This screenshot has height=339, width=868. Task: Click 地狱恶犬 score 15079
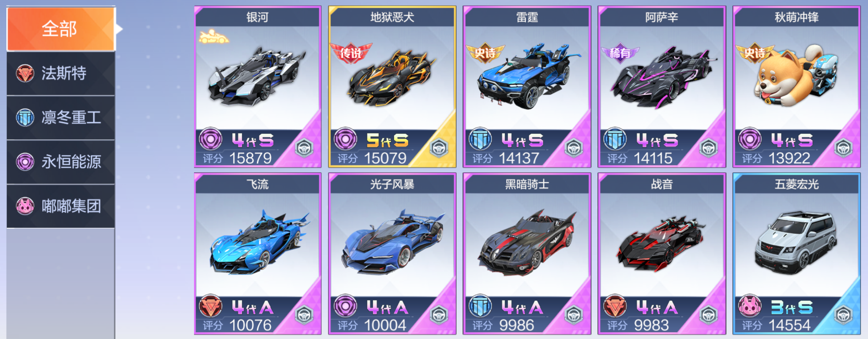coord(385,158)
